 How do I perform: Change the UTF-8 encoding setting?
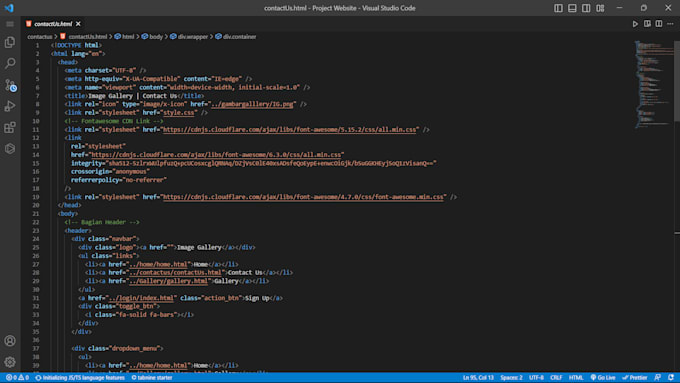(536, 378)
